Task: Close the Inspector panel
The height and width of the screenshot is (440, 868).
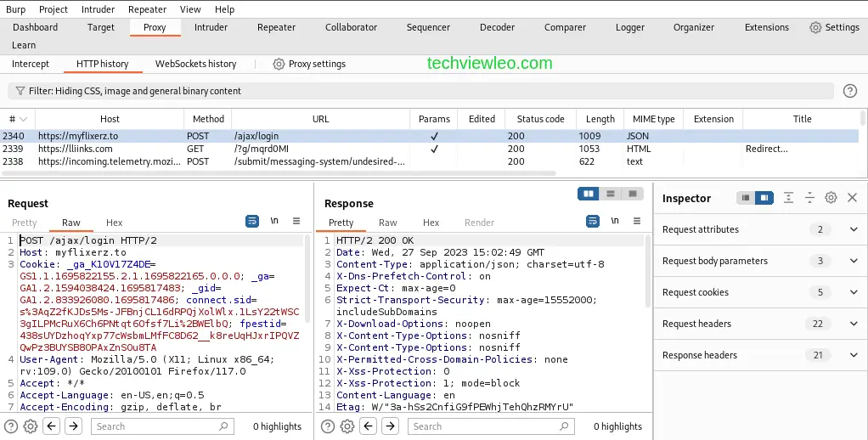Action: 852,198
